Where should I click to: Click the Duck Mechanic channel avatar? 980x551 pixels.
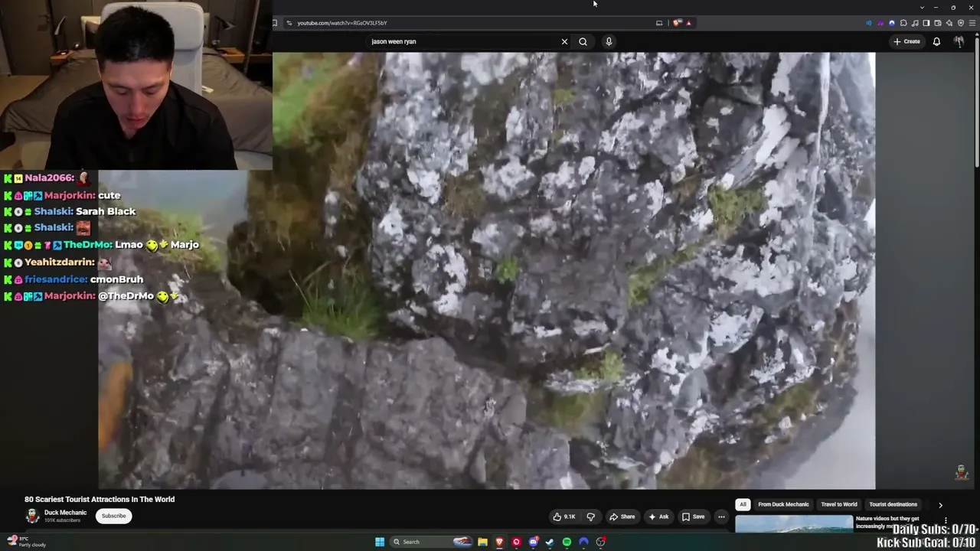32,516
